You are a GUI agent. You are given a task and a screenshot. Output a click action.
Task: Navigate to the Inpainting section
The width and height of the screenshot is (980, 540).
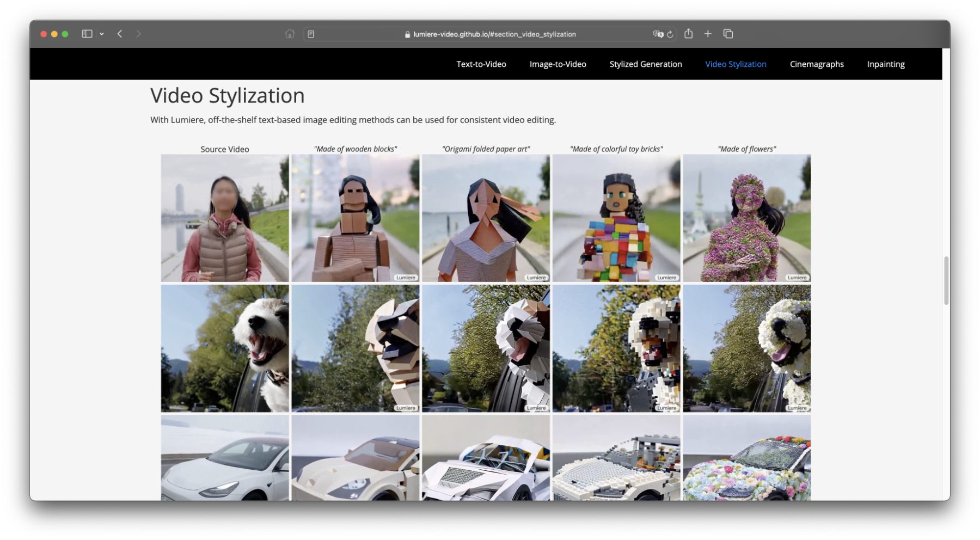[x=885, y=64]
